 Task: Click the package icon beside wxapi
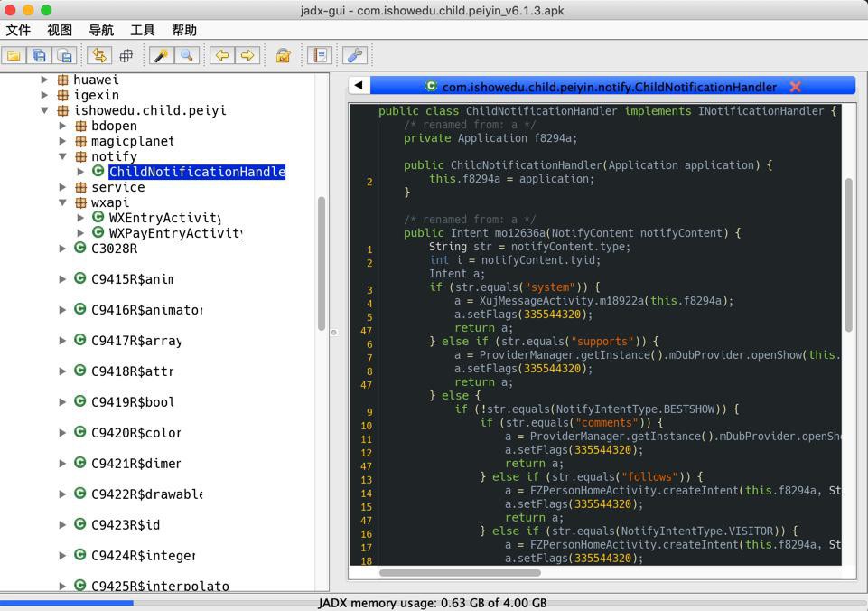coord(80,202)
